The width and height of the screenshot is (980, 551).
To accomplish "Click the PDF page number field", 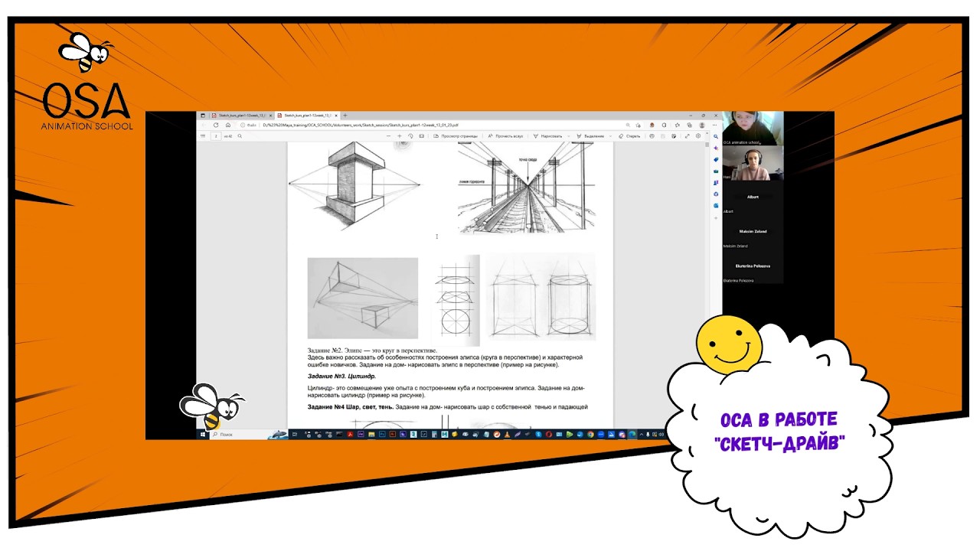I will [216, 136].
